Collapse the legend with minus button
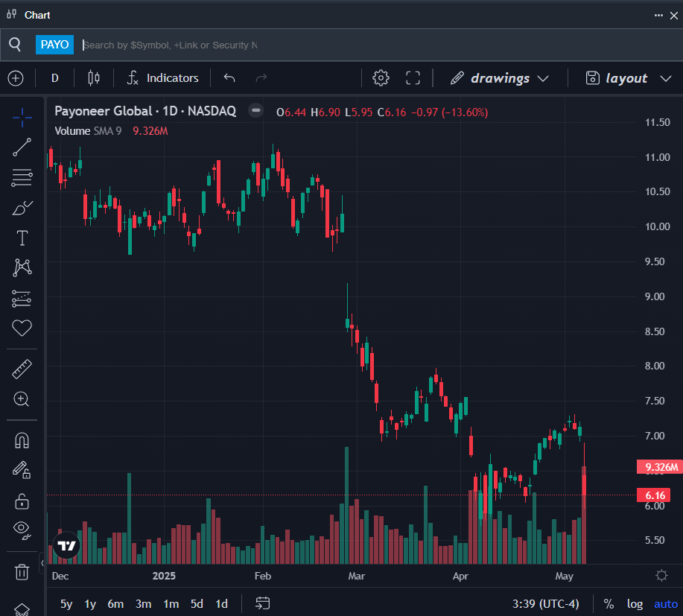 coord(256,111)
